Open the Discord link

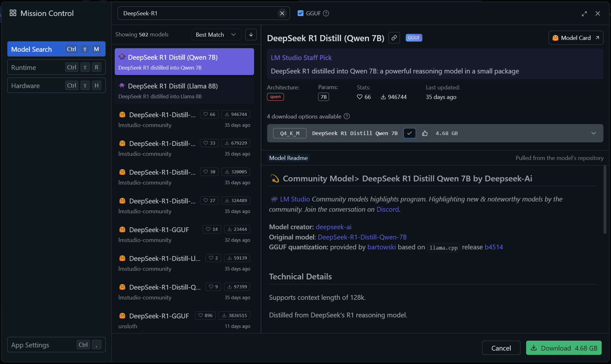click(x=388, y=209)
